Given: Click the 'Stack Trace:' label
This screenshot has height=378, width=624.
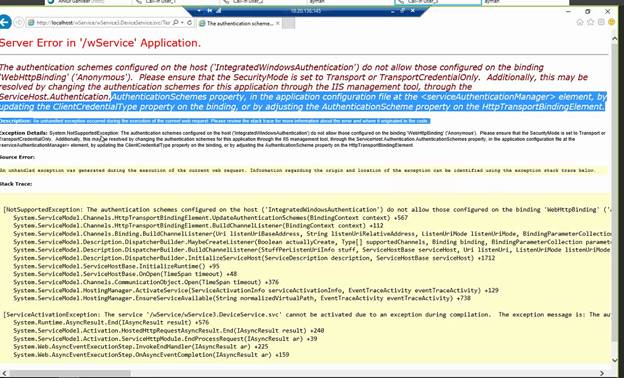Looking at the screenshot, I should coord(16,184).
